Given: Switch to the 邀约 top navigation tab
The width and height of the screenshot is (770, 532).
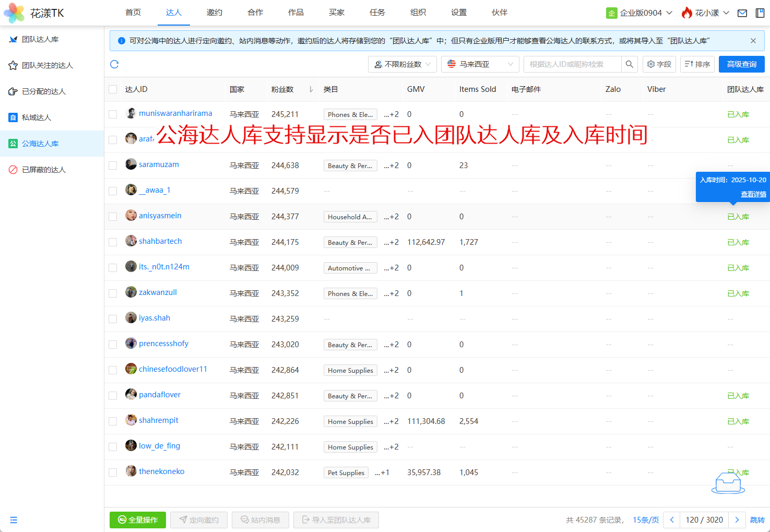Looking at the screenshot, I should tap(214, 13).
